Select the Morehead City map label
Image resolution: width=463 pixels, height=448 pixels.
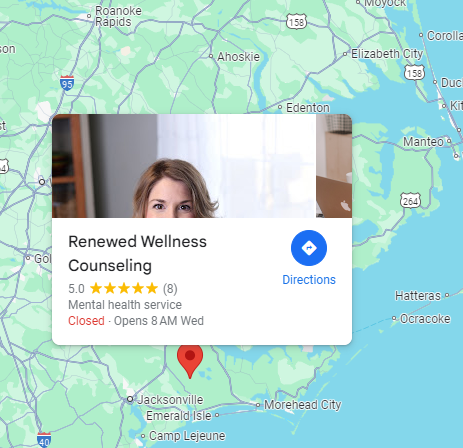click(303, 405)
